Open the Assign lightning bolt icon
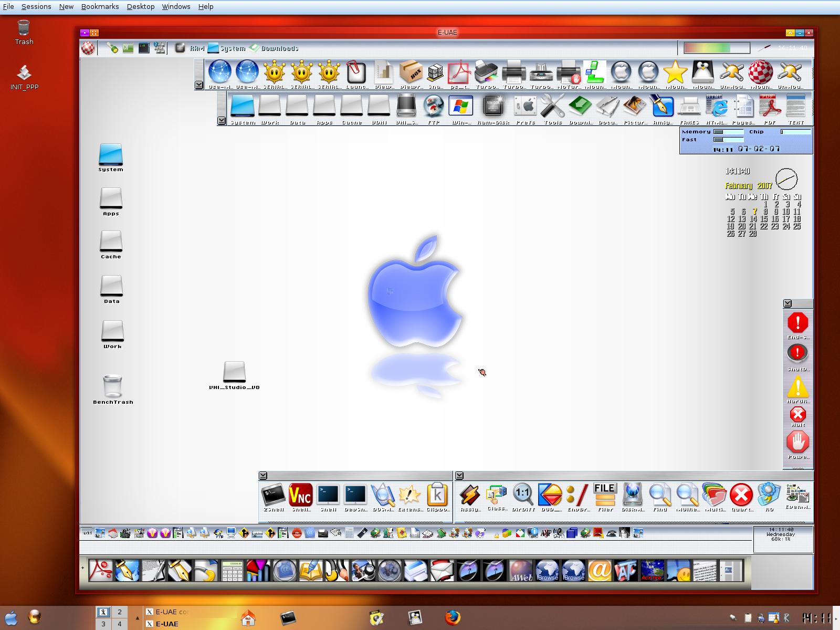840x630 pixels. 469,495
